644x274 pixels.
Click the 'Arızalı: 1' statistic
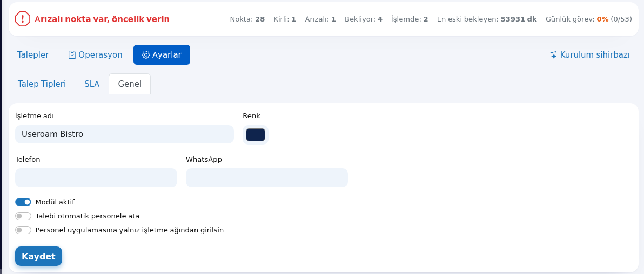pos(320,19)
